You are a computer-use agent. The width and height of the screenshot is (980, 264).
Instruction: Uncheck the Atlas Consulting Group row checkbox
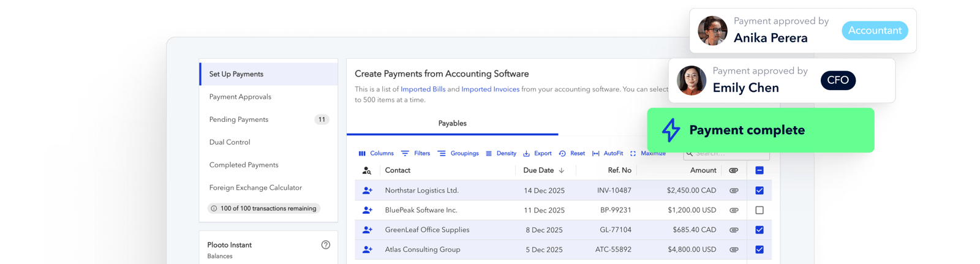[x=759, y=249]
